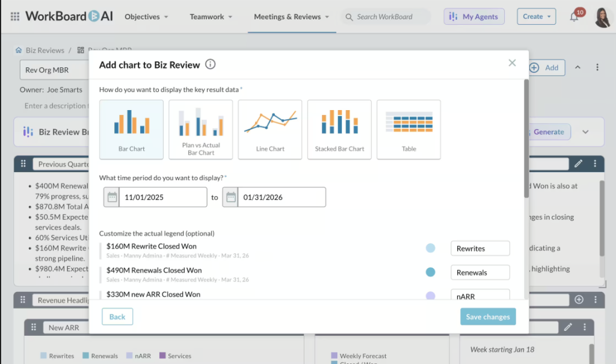Open the apps grid launcher icon
Image resolution: width=616 pixels, height=364 pixels.
point(15,16)
